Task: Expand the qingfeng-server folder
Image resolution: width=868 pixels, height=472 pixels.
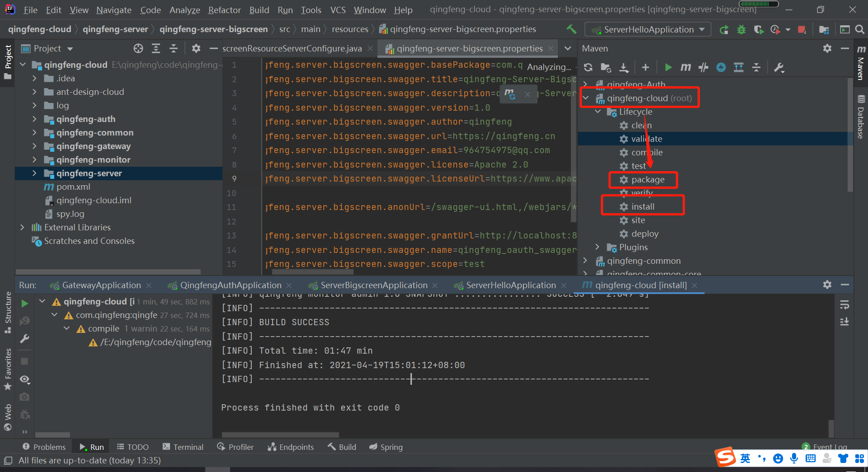Action: [x=34, y=173]
